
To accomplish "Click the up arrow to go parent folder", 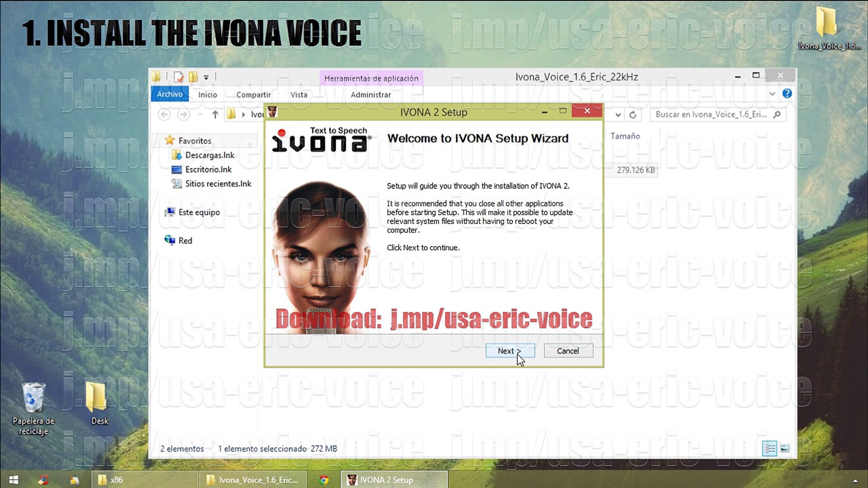I will click(x=214, y=114).
